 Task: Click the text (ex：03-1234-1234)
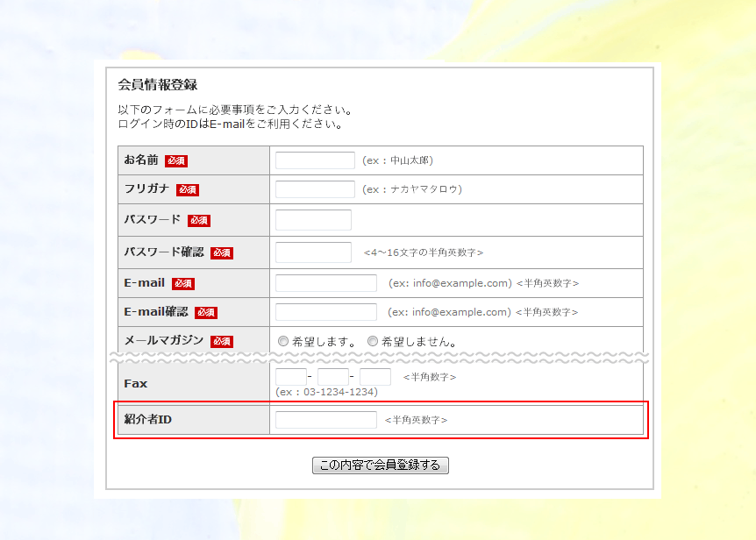click(327, 392)
